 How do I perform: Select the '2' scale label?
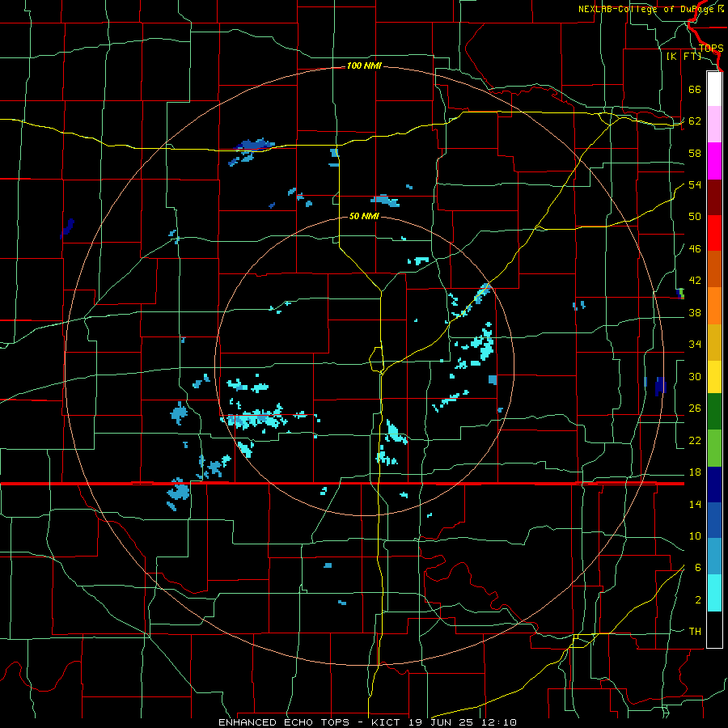[x=698, y=600]
